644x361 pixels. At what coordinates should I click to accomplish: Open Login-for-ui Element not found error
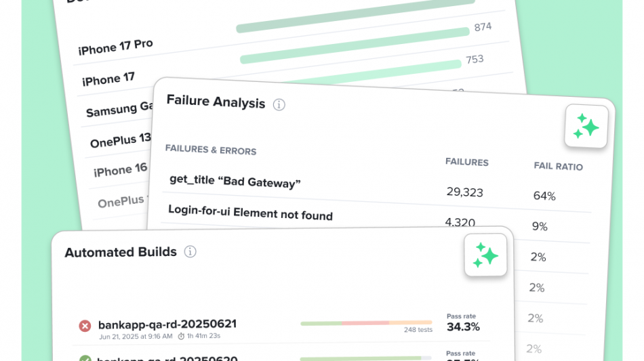pyautogui.click(x=250, y=213)
